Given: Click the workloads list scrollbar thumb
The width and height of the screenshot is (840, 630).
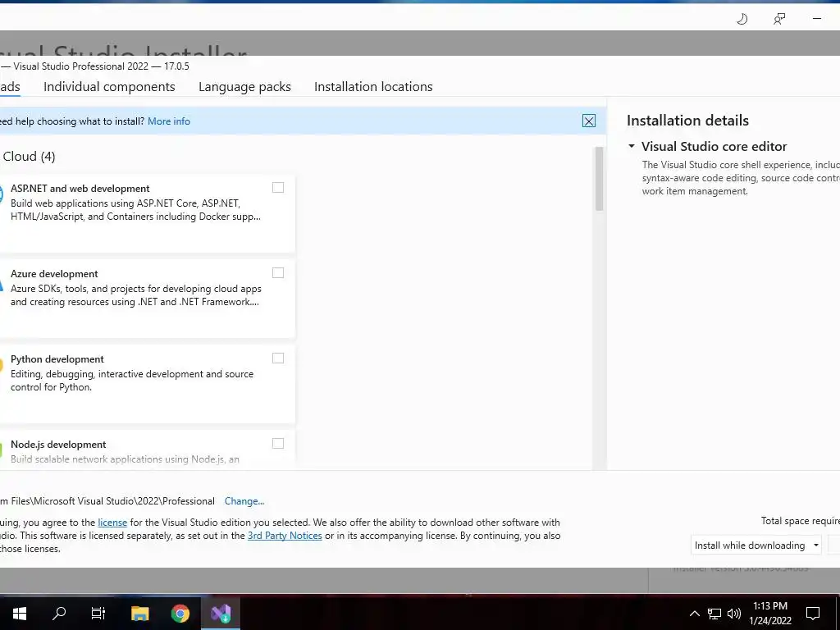Looking at the screenshot, I should (599, 179).
